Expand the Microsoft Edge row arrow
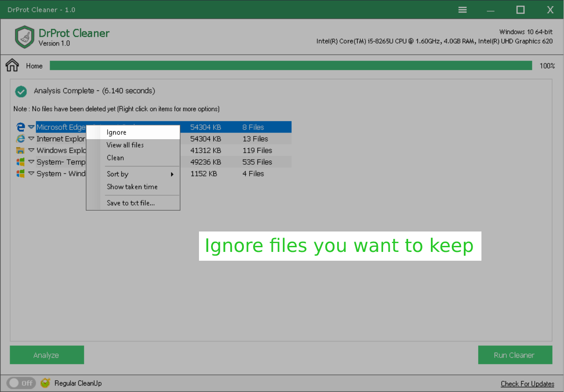Image resolution: width=564 pixels, height=392 pixels. pyautogui.click(x=31, y=127)
